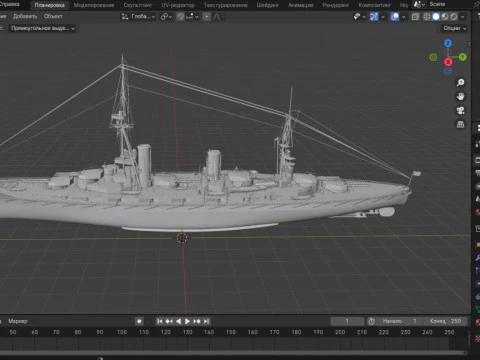
Task: Jump to next keyframe
Action: tap(197, 321)
